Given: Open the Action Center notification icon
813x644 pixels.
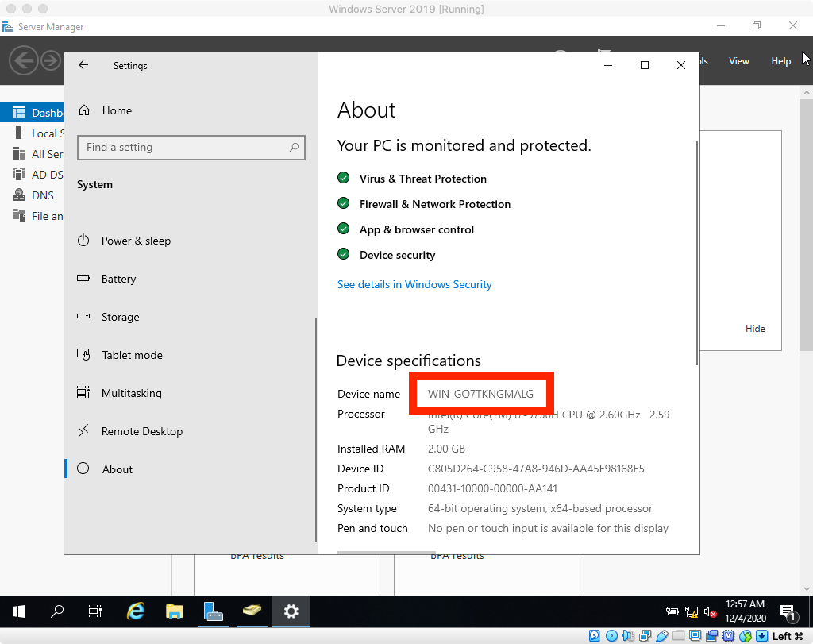Looking at the screenshot, I should [x=788, y=613].
